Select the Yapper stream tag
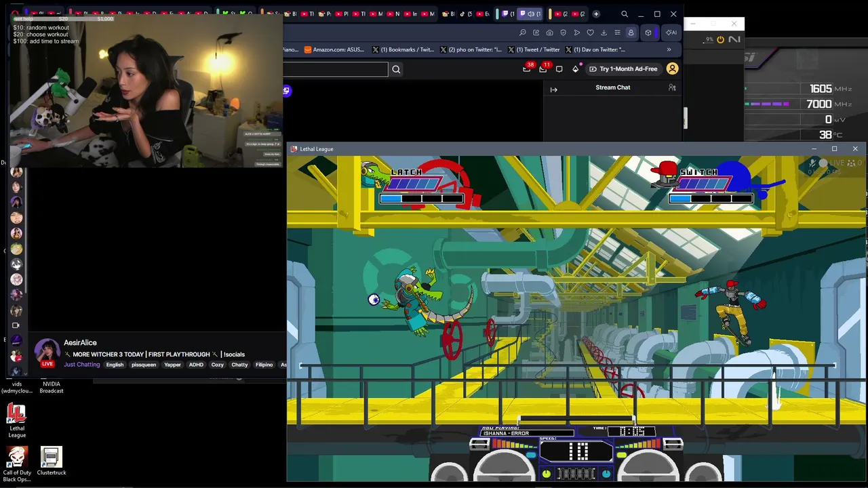868x488 pixels. (x=172, y=365)
